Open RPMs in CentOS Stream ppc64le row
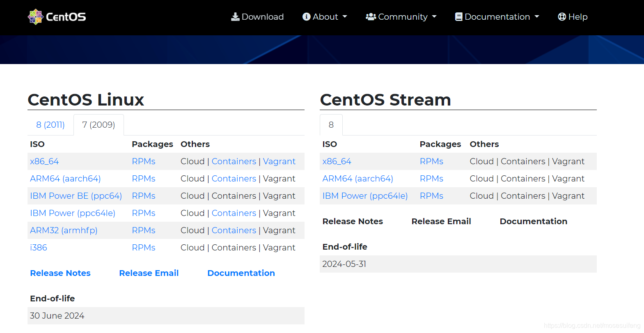The image size is (644, 333). 432,196
